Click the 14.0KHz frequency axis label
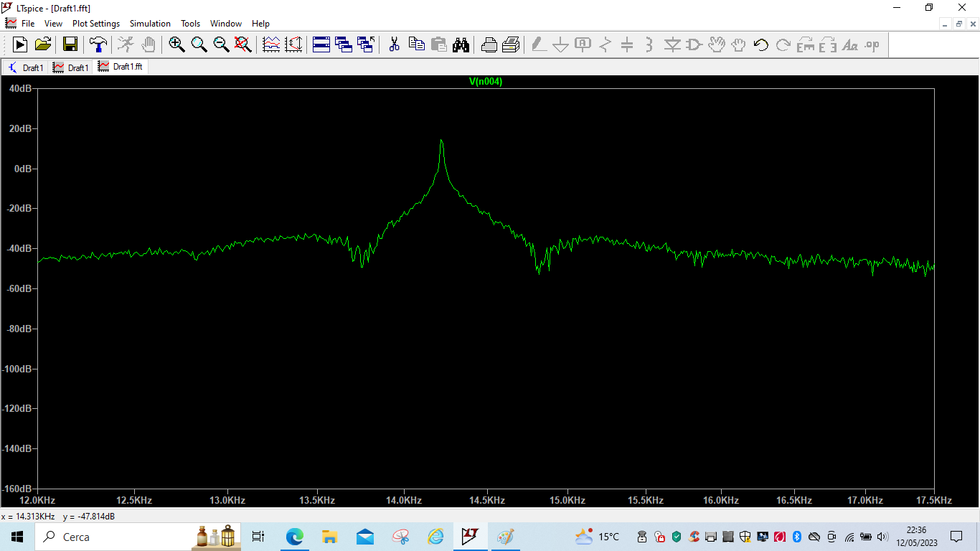 pos(404,500)
